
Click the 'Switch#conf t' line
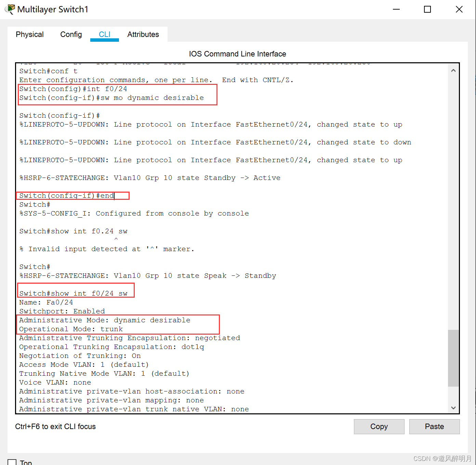click(48, 71)
